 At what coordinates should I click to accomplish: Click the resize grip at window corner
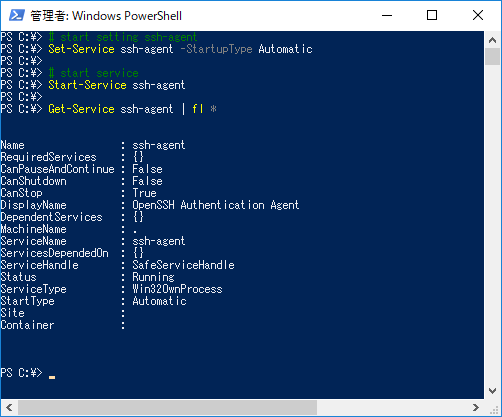(493, 408)
